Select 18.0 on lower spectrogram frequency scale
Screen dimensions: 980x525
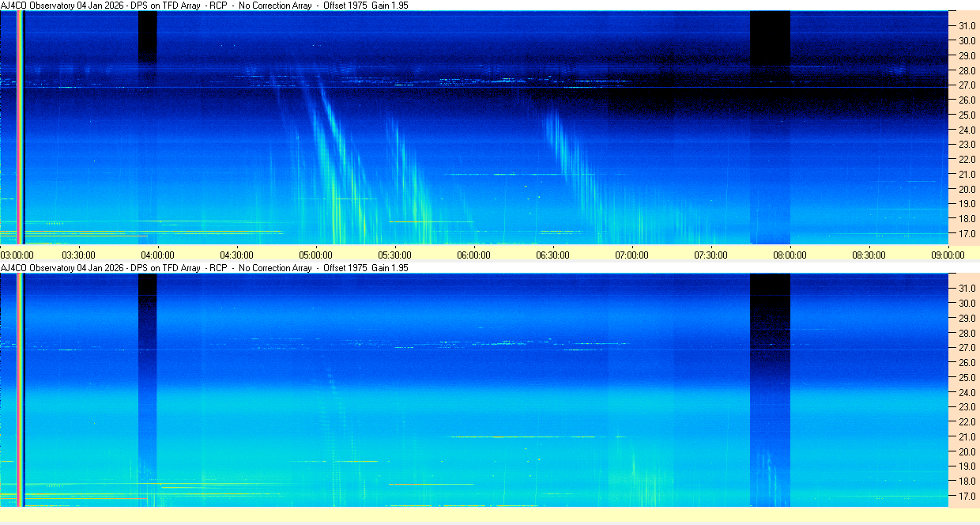pos(967,482)
